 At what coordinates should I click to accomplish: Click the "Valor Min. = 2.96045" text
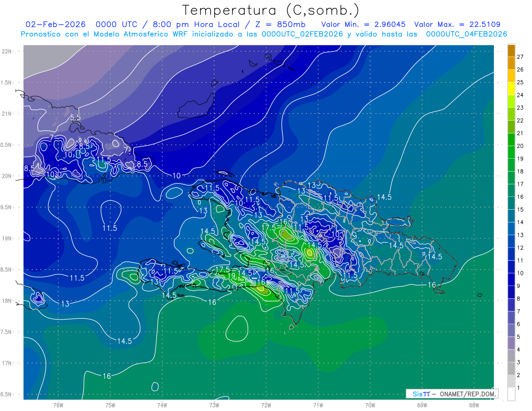[x=363, y=24]
